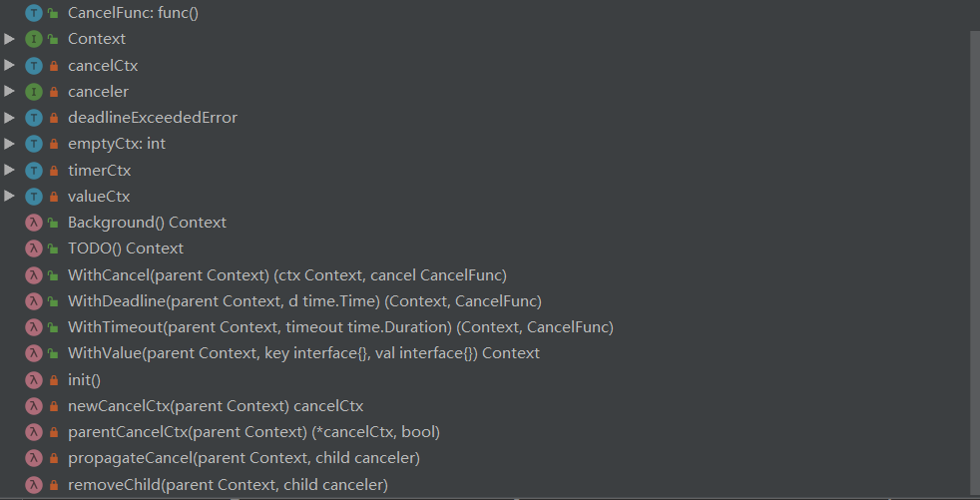Image resolution: width=980 pixels, height=500 pixels.
Task: Select the WithCancel function entry
Action: tap(286, 275)
